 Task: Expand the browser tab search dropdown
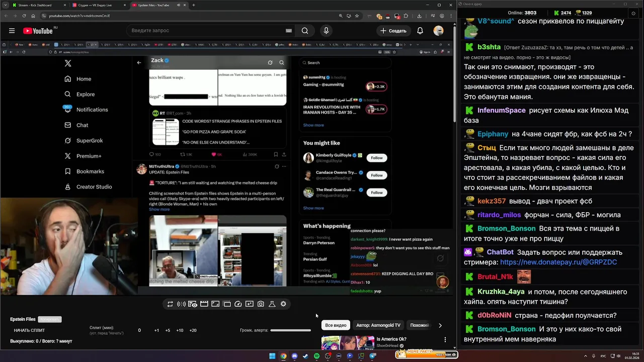point(5,5)
